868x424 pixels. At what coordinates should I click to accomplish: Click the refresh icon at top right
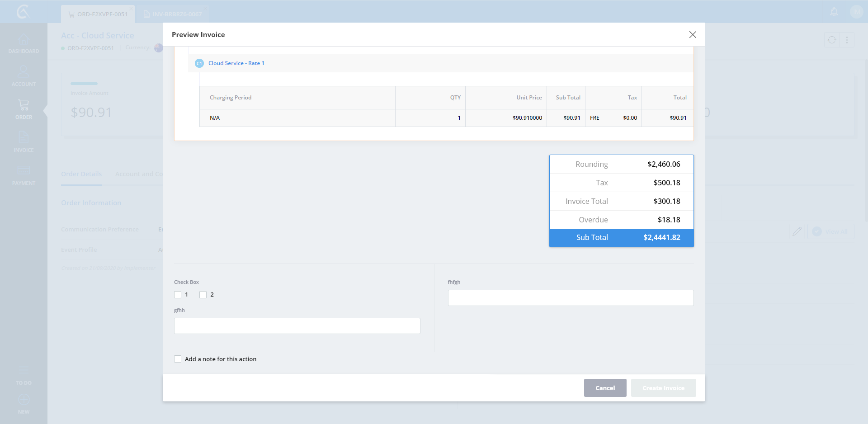coord(832,40)
